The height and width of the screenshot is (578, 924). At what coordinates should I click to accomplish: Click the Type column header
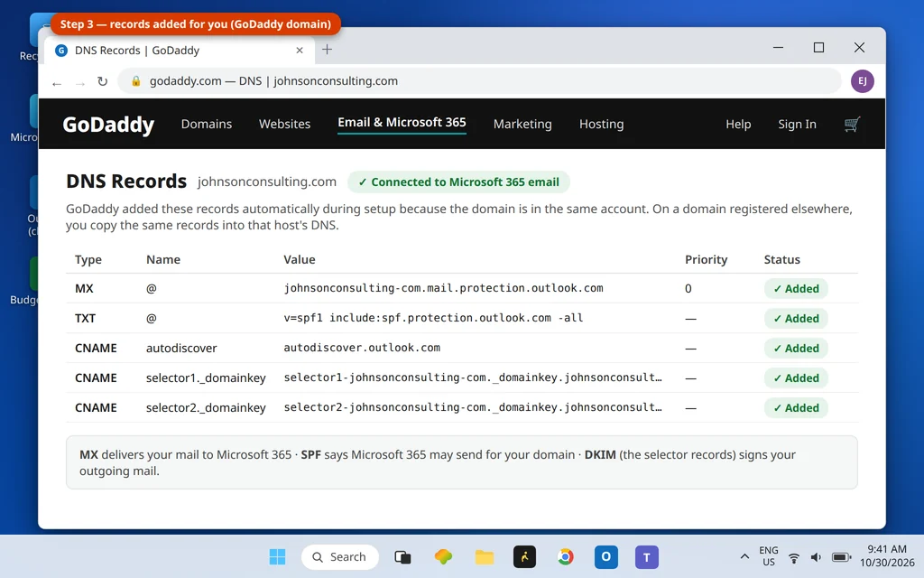click(x=88, y=259)
